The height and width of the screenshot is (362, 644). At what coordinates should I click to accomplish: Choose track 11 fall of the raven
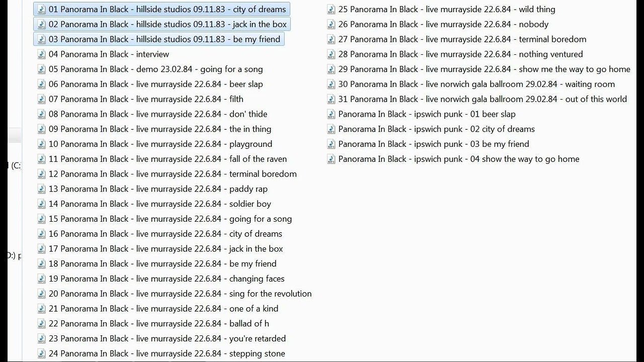click(168, 159)
